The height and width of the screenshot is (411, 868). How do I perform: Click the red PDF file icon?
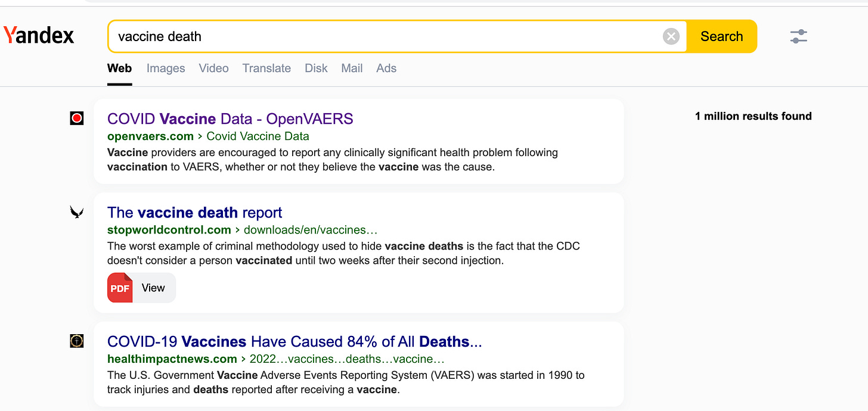coord(120,288)
